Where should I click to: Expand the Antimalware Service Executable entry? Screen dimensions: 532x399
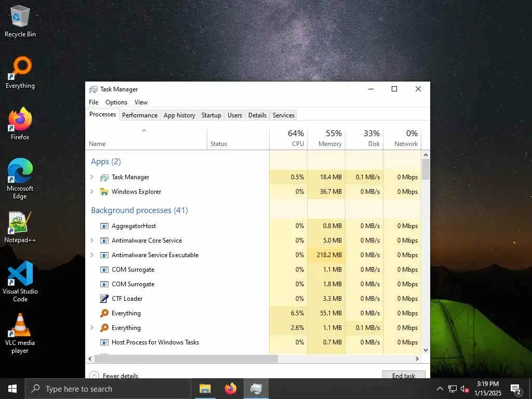(91, 255)
